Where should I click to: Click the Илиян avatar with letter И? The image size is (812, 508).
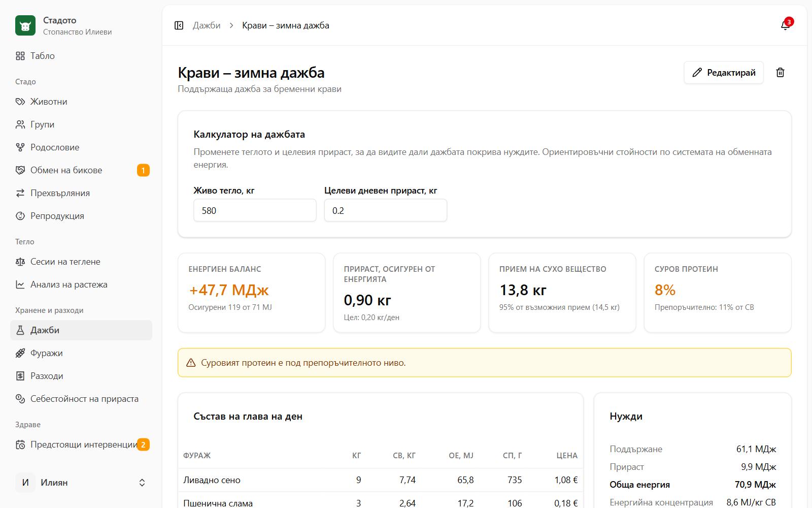(25, 483)
